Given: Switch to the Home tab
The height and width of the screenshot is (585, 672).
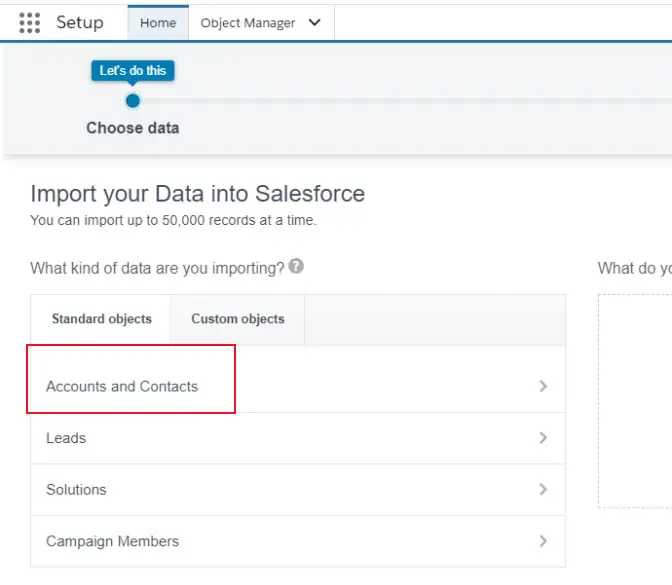Looking at the screenshot, I should [158, 23].
